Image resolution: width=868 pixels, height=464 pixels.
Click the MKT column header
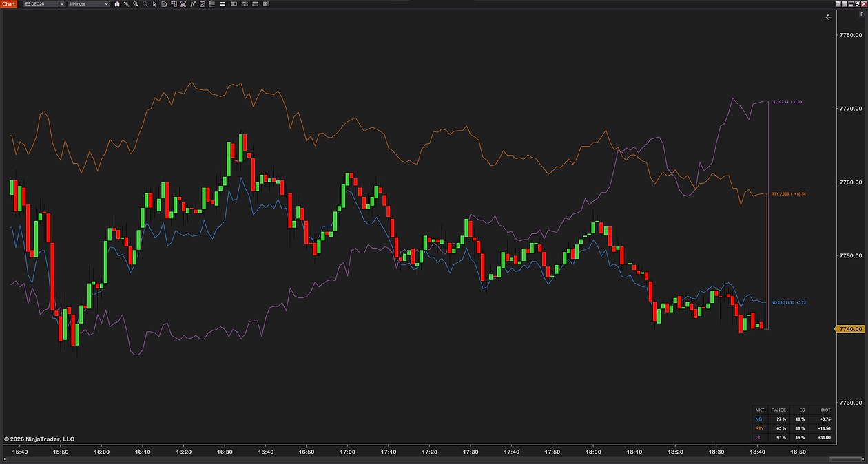tap(759, 410)
